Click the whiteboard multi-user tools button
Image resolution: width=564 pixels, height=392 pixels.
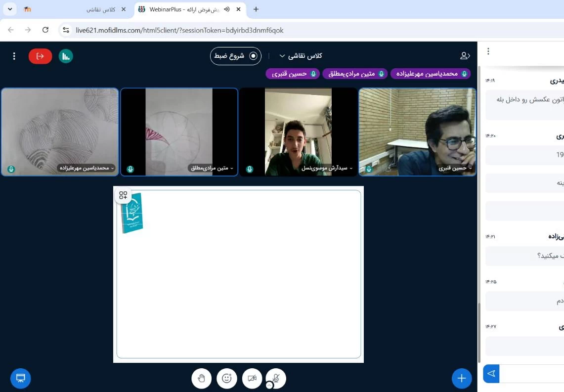[x=123, y=195]
